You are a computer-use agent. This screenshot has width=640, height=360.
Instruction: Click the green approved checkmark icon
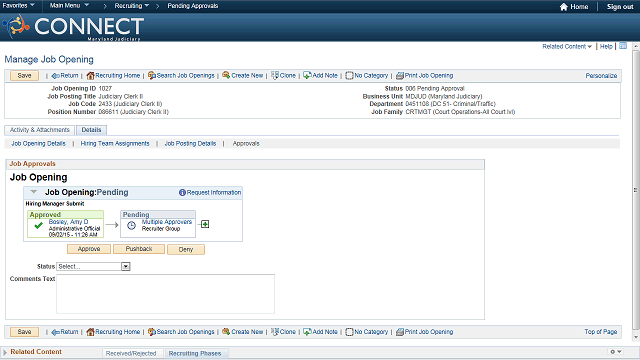click(x=39, y=225)
